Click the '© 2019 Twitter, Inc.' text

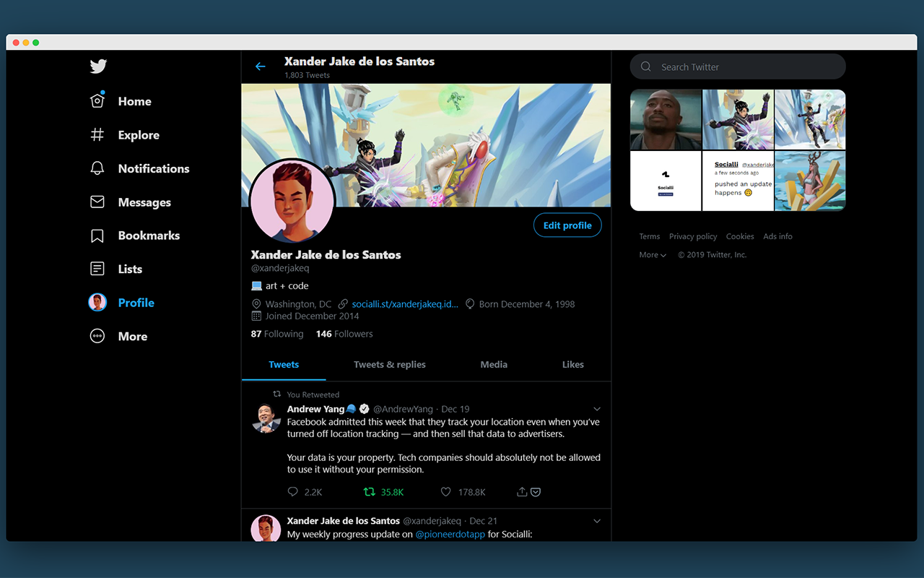pos(712,255)
